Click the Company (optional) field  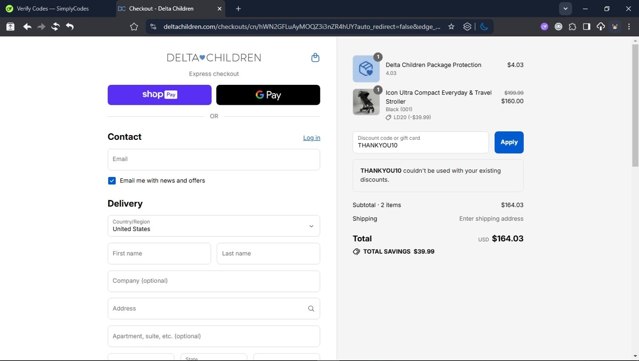[x=214, y=281]
